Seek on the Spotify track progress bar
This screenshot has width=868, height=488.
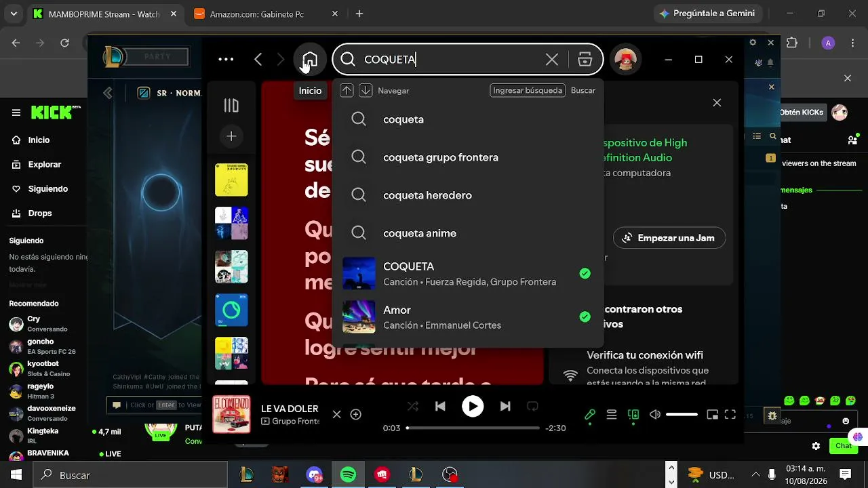[473, 428]
